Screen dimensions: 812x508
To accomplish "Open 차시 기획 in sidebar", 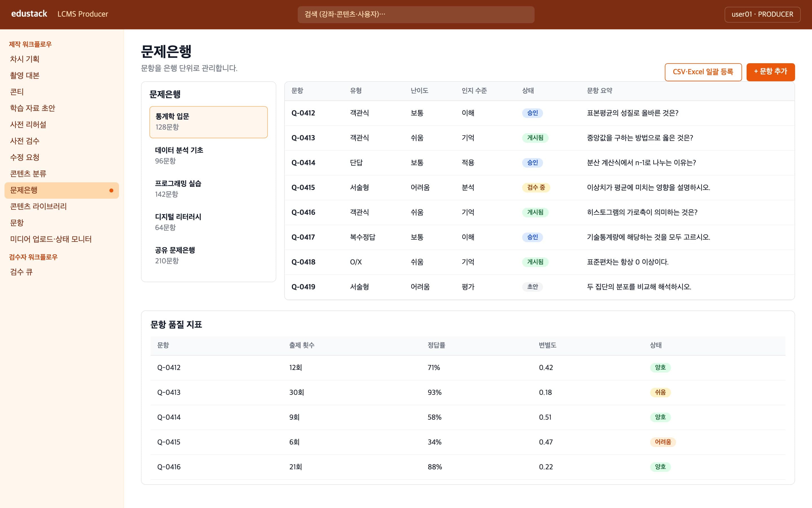I will [x=62, y=59].
